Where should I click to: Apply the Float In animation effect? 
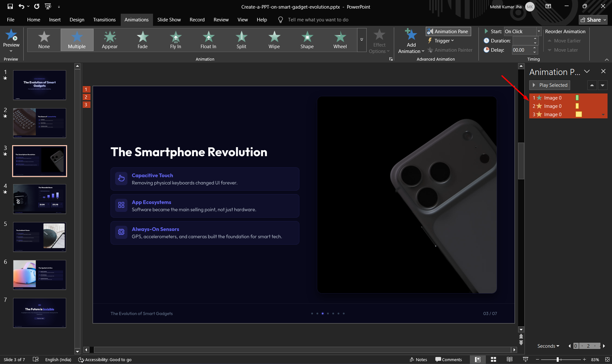[208, 40]
